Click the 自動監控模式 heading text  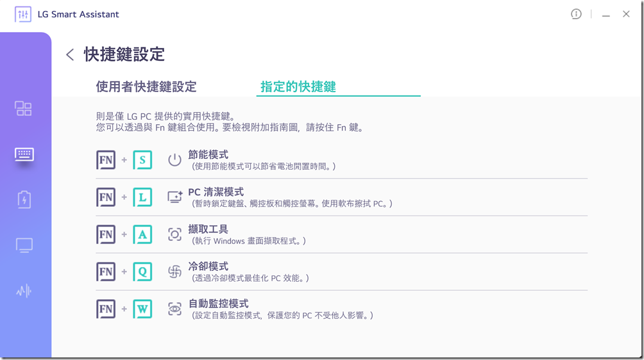click(218, 304)
